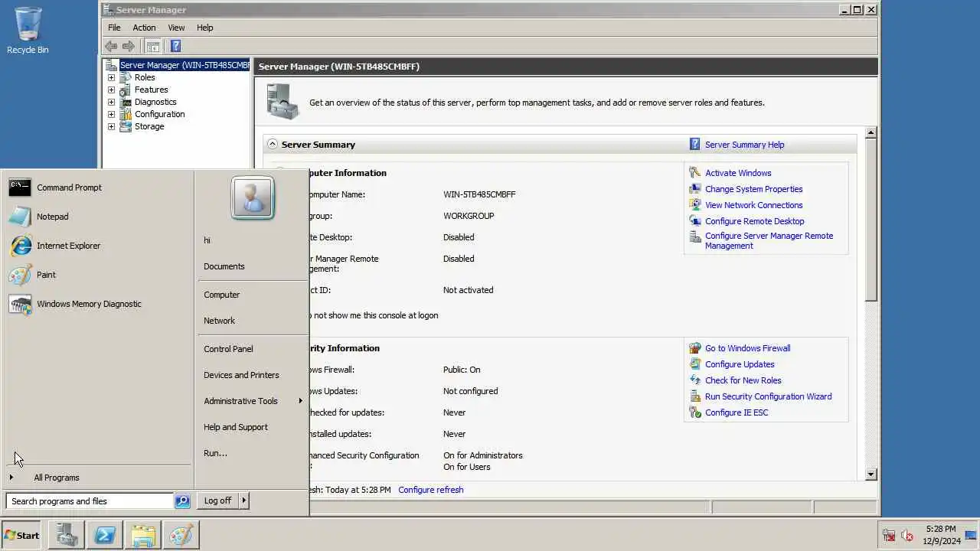Viewport: 980px width, 551px height.
Task: Expand the Configuration tree node
Action: tap(111, 114)
